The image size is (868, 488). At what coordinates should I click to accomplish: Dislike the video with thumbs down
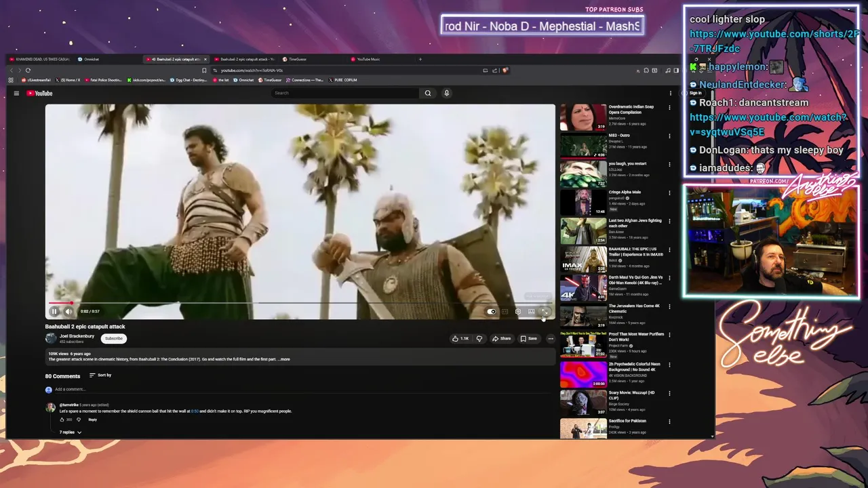[479, 338]
